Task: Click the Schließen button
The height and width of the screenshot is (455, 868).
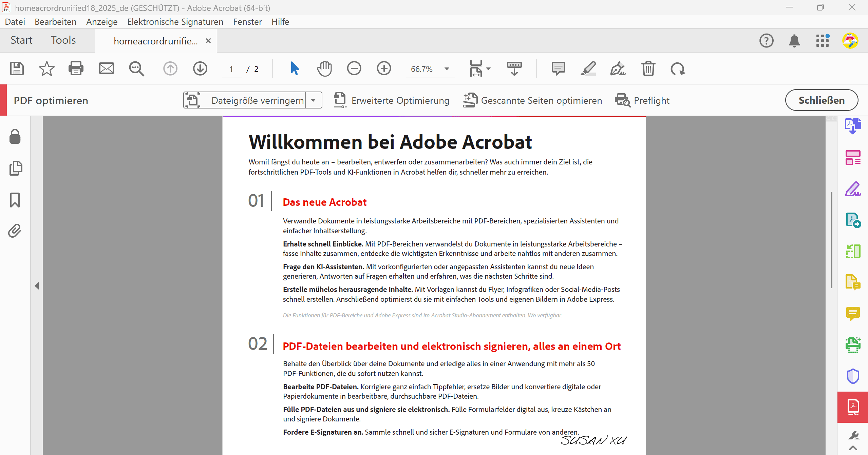Action: (822, 100)
